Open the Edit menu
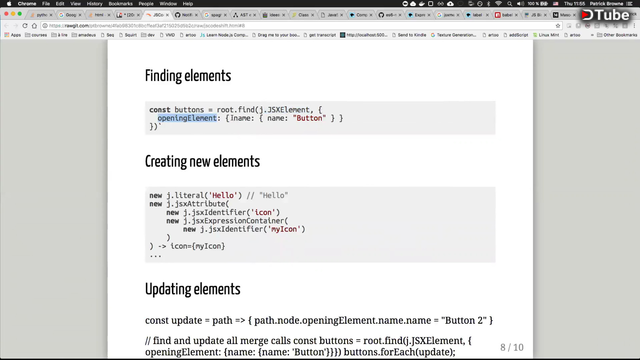 60,4
